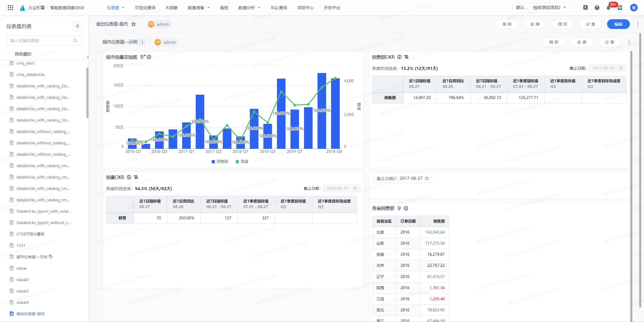Screen dimensions: 644x322
Task: Open the project selector 验收测试项目2 dropdown
Action: point(541,8)
